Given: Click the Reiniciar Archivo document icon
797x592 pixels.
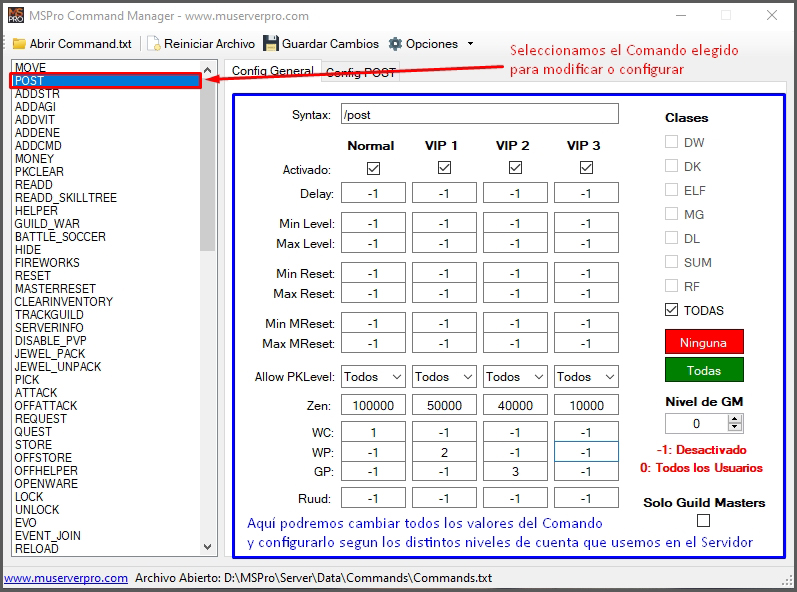Looking at the screenshot, I should [x=154, y=44].
